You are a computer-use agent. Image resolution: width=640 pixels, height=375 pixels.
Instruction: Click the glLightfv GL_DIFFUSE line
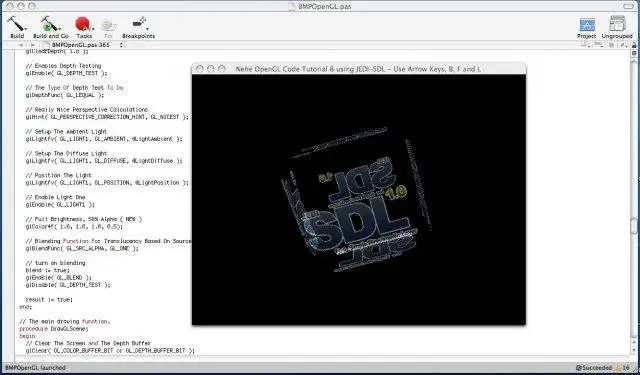click(104, 161)
